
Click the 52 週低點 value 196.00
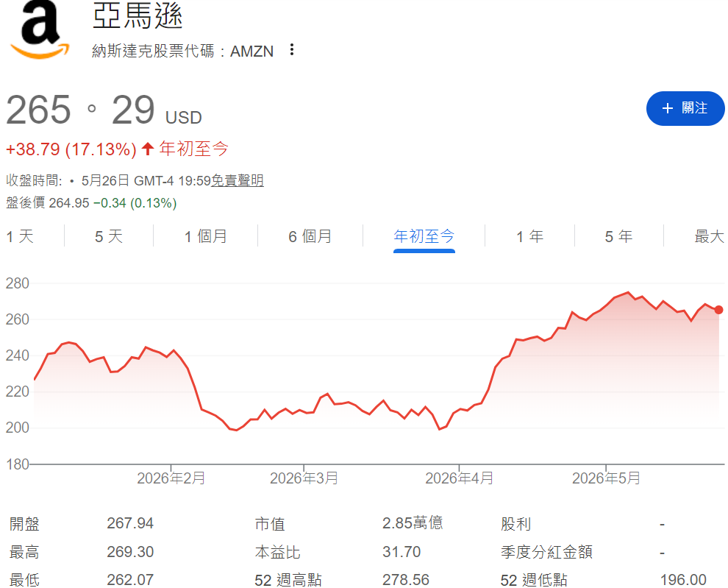point(683,580)
